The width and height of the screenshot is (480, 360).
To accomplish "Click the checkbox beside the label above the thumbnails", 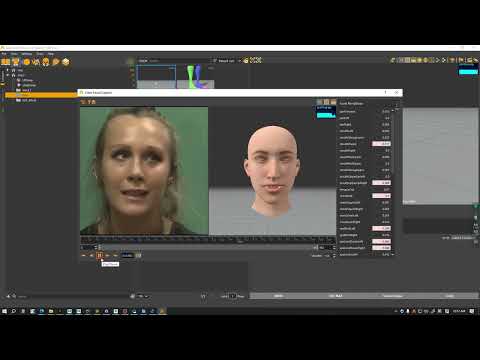I will (x=215, y=60).
